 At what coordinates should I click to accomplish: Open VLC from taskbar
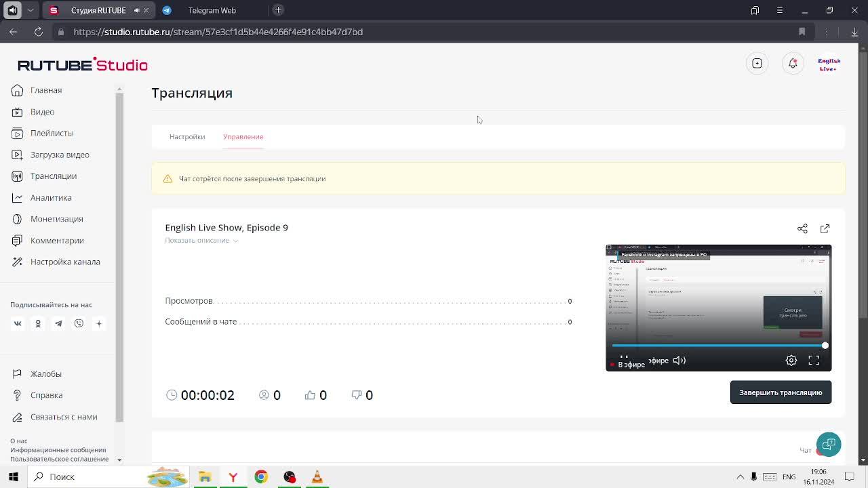tap(317, 476)
